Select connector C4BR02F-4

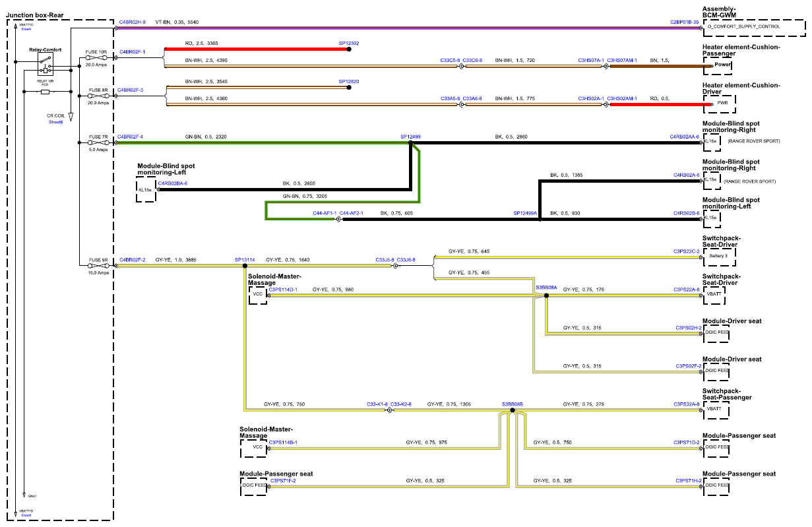click(131, 137)
